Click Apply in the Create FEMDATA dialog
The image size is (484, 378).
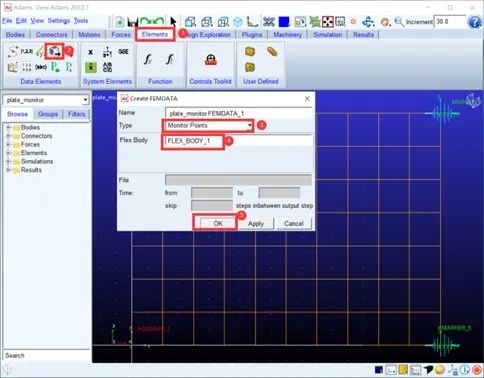pos(256,224)
